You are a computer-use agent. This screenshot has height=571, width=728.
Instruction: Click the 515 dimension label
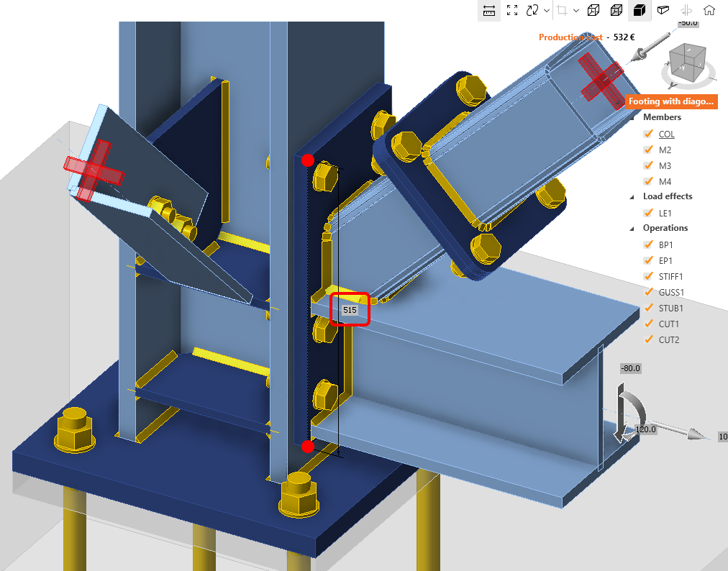coord(350,310)
